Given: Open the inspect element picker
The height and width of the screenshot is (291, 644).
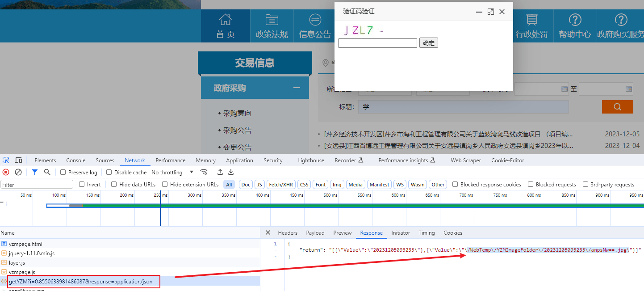Looking at the screenshot, I should pos(6,160).
